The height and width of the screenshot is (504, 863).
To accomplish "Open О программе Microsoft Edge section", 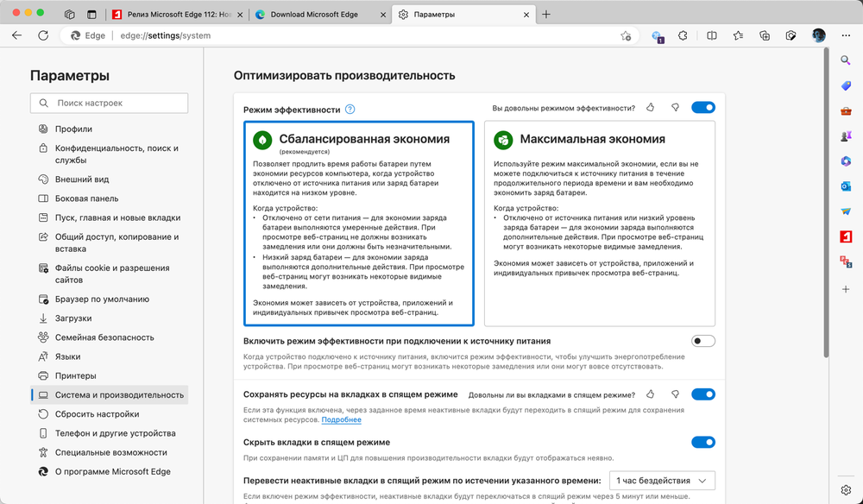I will coord(110,471).
